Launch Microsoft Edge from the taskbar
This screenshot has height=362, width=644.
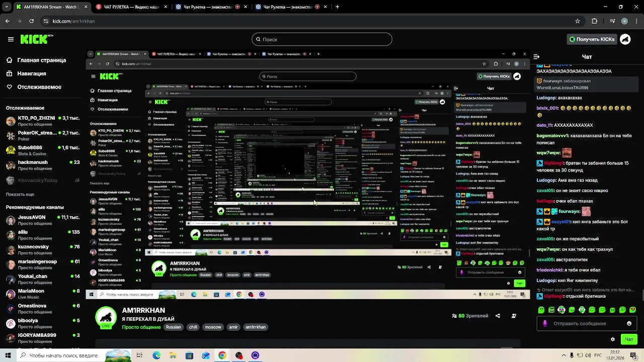pos(156,355)
